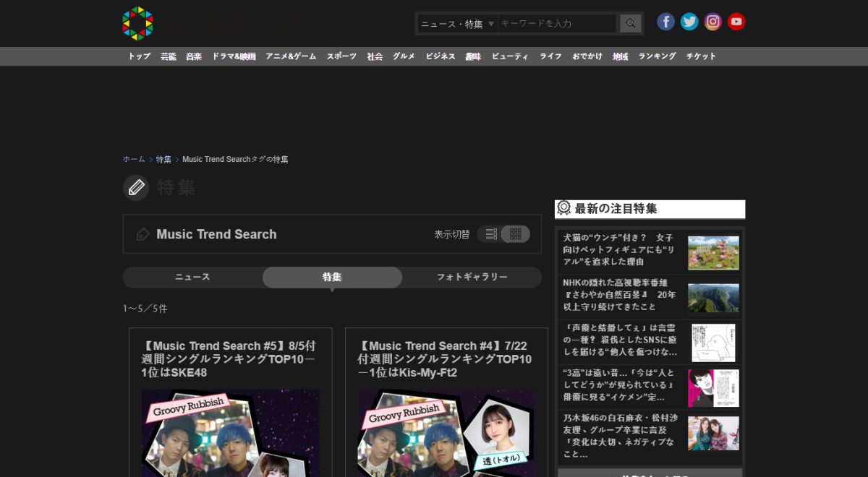Open the 乃木坂46の白石麻衣 sidebar article
The width and height of the screenshot is (868, 477).
pos(619,436)
